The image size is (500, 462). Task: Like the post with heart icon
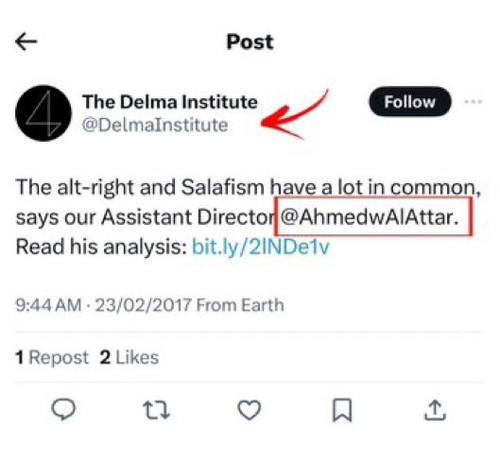(249, 410)
